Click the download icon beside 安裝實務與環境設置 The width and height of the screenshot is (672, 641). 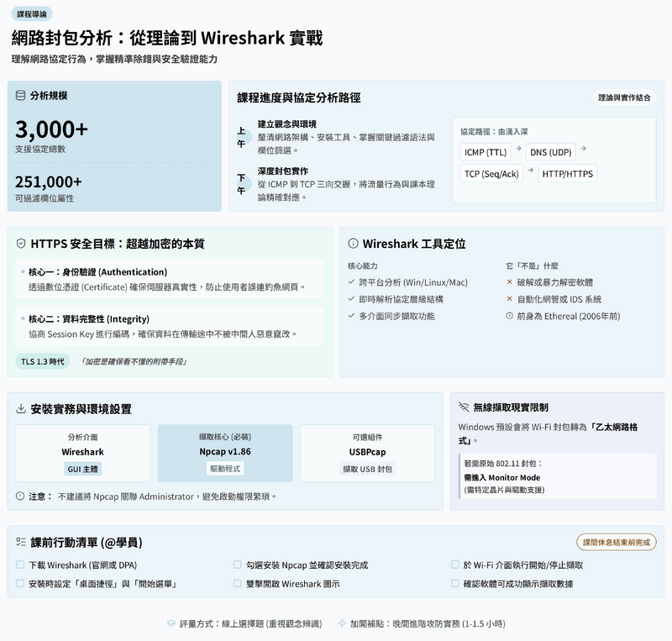coord(21,409)
